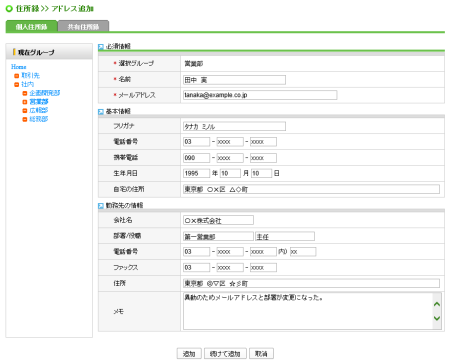This screenshot has width=450, height=363.
Task: Select 取引先 group in the tree
Action: click(30, 75)
